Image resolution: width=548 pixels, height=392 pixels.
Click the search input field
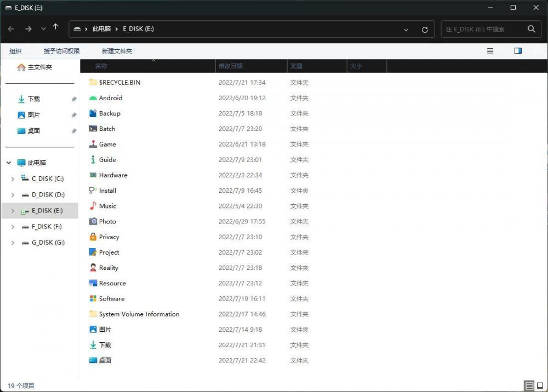(482, 29)
